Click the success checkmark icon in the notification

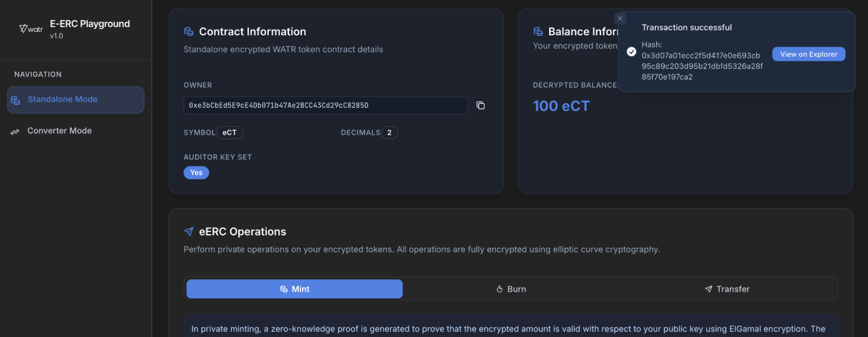tap(631, 52)
